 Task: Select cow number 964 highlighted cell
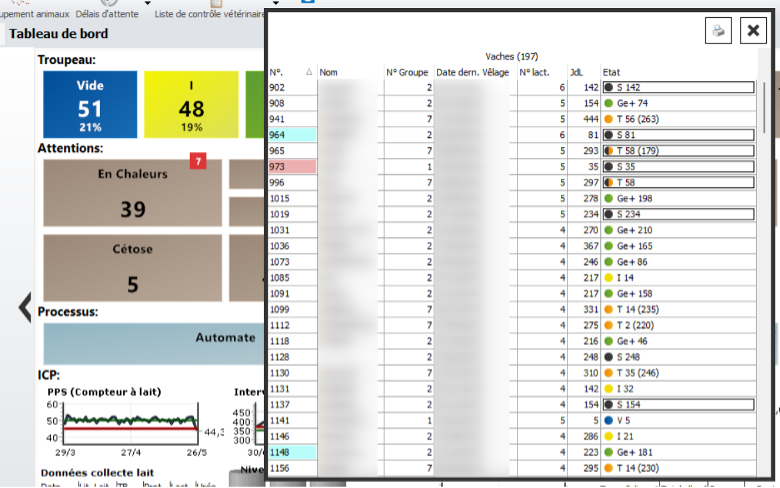(292, 135)
